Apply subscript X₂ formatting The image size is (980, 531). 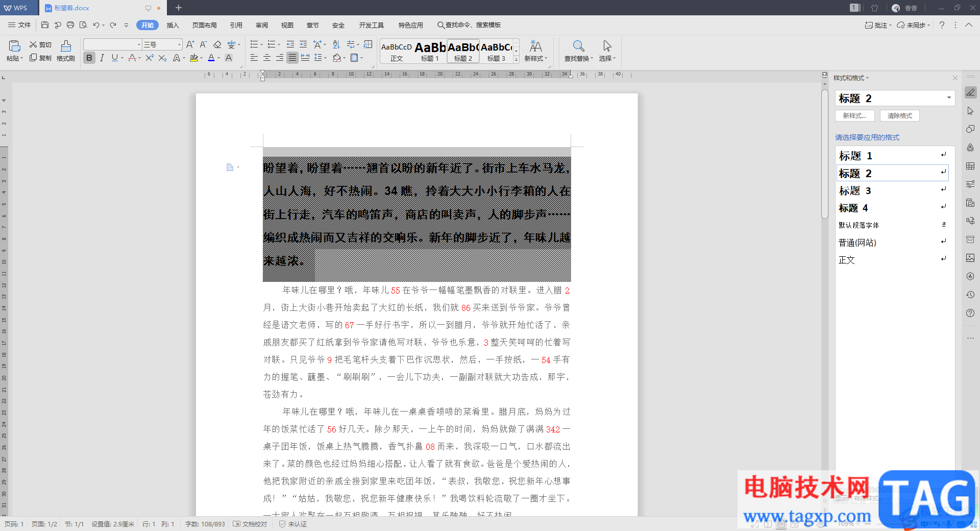point(162,58)
